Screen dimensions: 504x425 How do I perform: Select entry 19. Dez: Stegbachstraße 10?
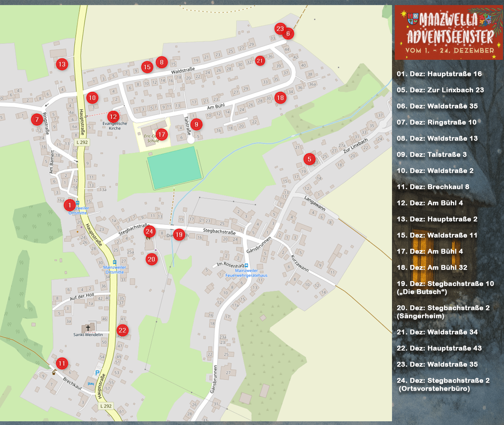tap(445, 287)
